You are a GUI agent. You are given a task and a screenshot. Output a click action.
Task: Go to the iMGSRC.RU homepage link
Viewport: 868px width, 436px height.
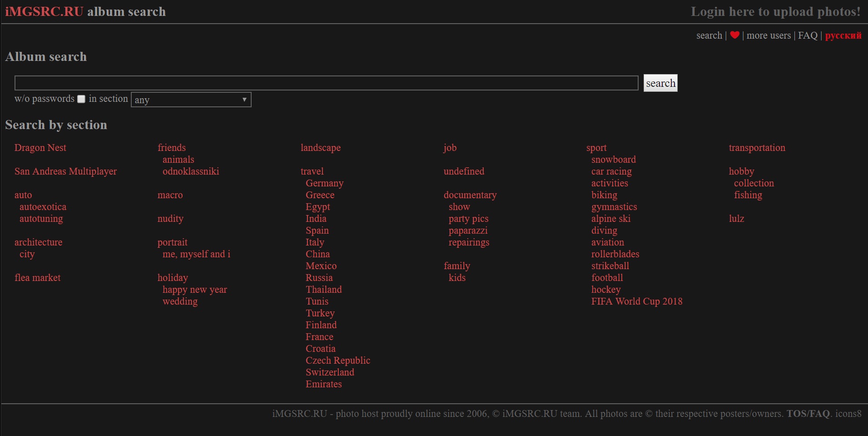(x=45, y=11)
